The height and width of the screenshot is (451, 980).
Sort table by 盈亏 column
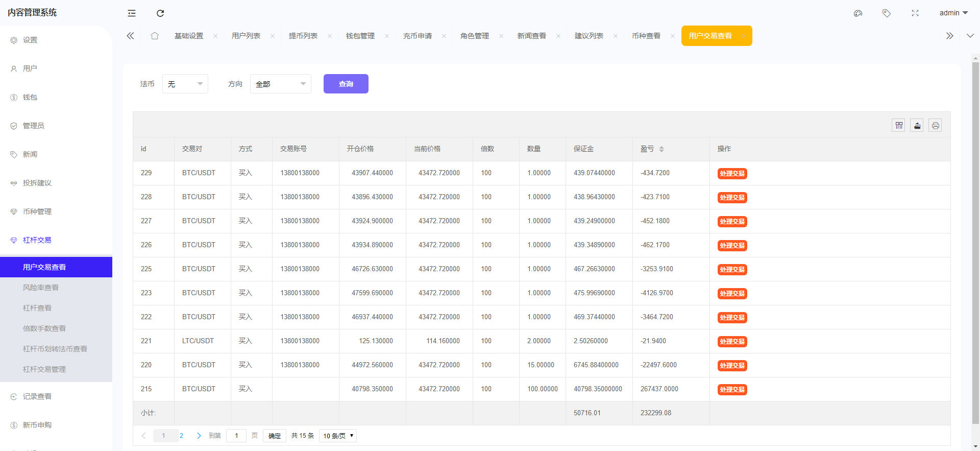(661, 149)
